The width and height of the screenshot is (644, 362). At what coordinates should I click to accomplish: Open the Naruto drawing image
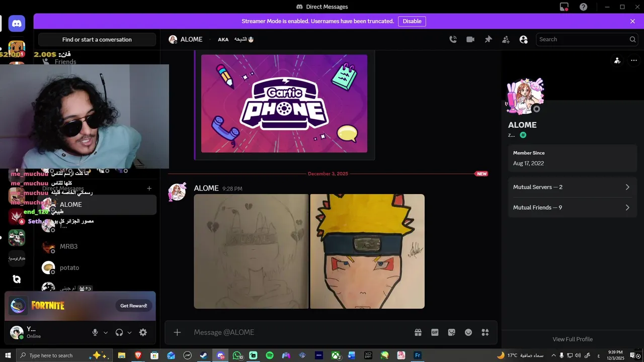coord(367,251)
